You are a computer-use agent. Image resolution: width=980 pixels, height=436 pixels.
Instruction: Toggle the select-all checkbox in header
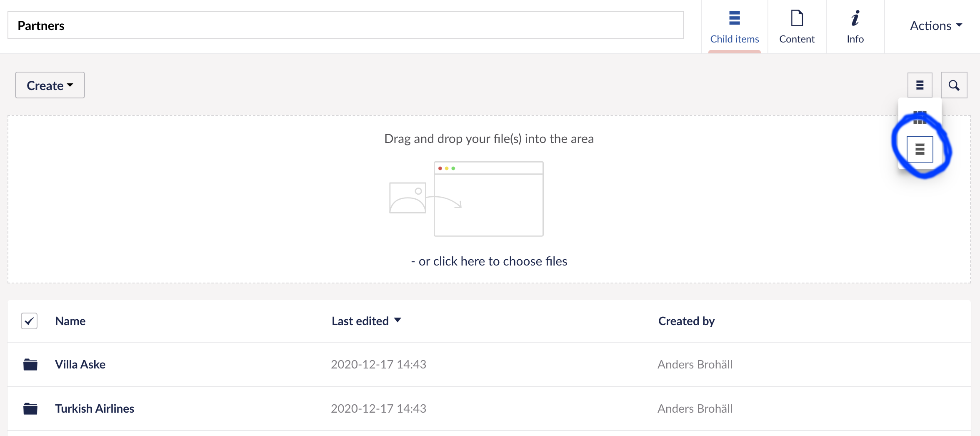point(29,321)
